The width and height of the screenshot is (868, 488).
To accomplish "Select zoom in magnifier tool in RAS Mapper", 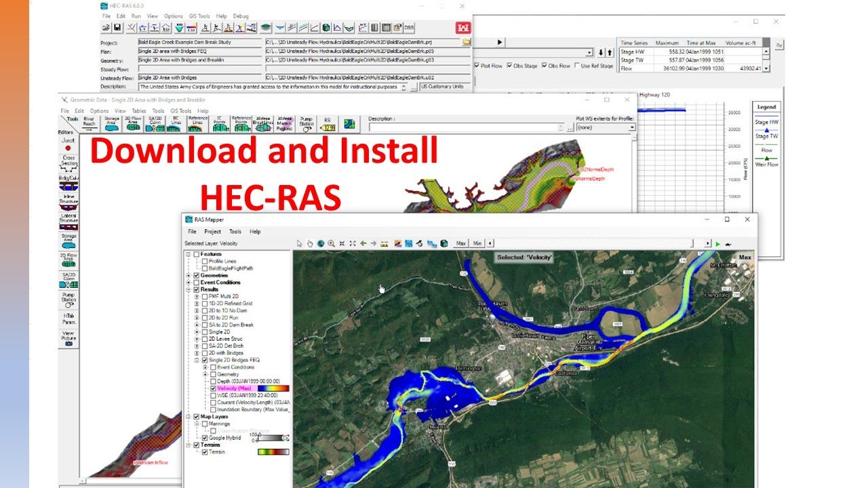I will click(x=331, y=243).
